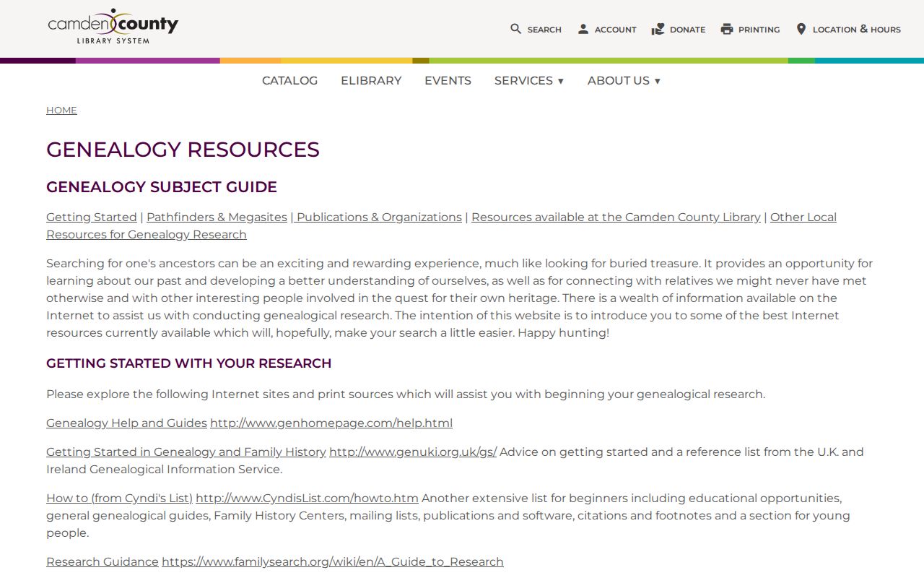Image resolution: width=924 pixels, height=578 pixels.
Task: Open Publications & Organizations link
Action: [x=379, y=217]
